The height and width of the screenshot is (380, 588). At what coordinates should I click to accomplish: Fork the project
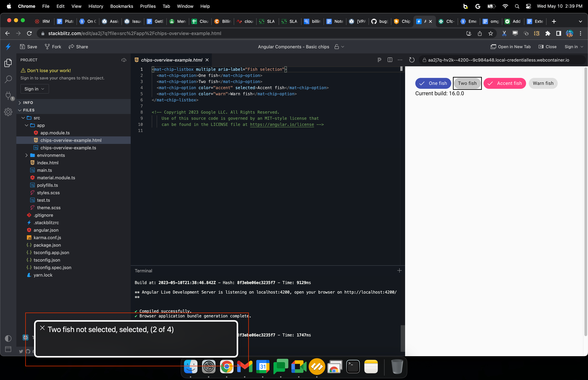point(53,47)
